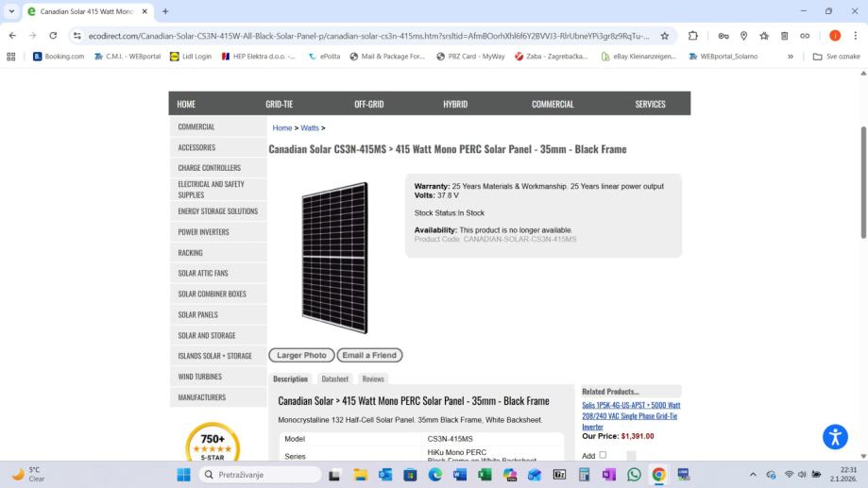This screenshot has width=868, height=488.
Task: Select the Description tab
Action: 290,379
